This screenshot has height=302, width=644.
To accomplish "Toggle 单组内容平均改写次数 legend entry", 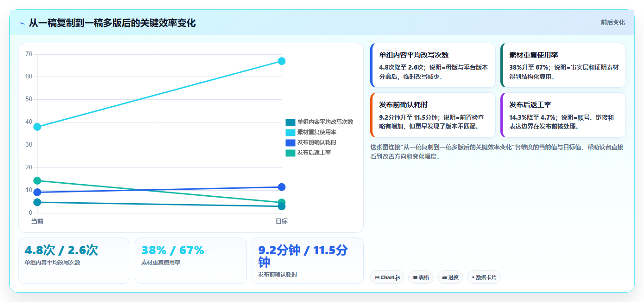I will point(319,122).
